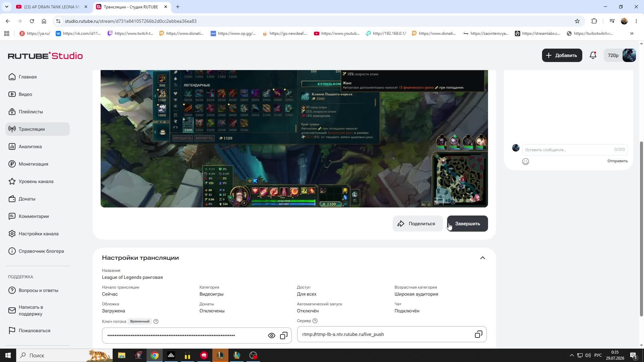
Task: Click the RUTUBE Studio logo
Action: coord(45,56)
